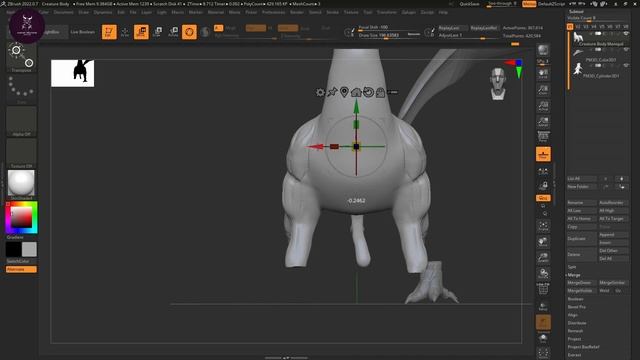This screenshot has height=360, width=640.
Task: Click the gizmo lock icon
Action: 380,92
